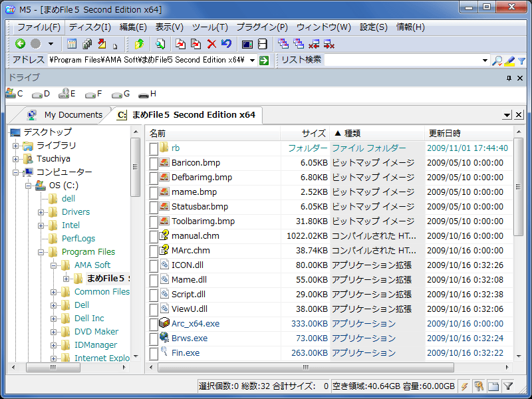Click the first cascade windows icon

pos(283,43)
